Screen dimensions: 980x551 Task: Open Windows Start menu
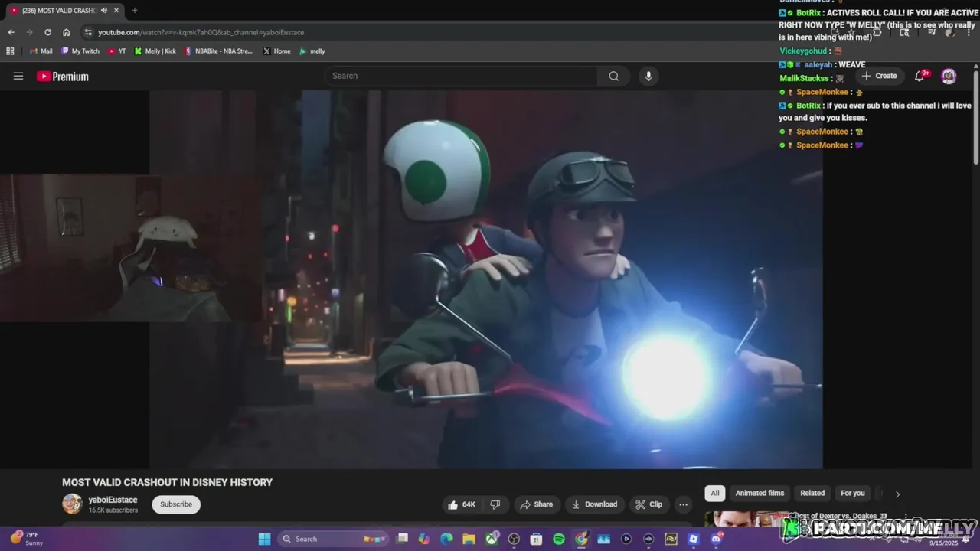coord(264,539)
